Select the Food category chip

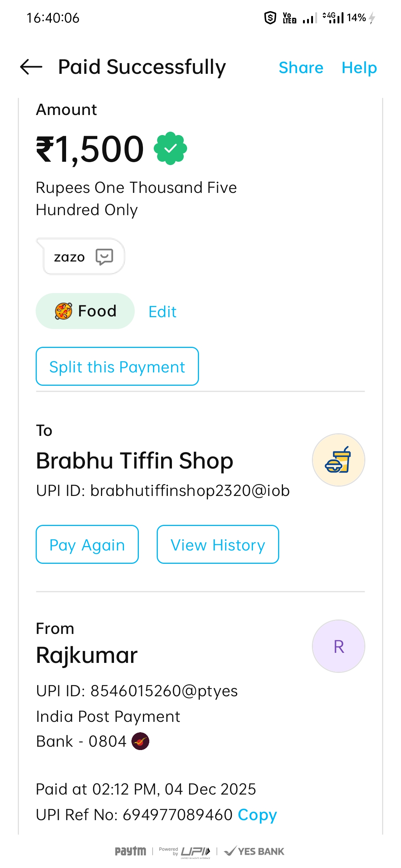pyautogui.click(x=85, y=311)
